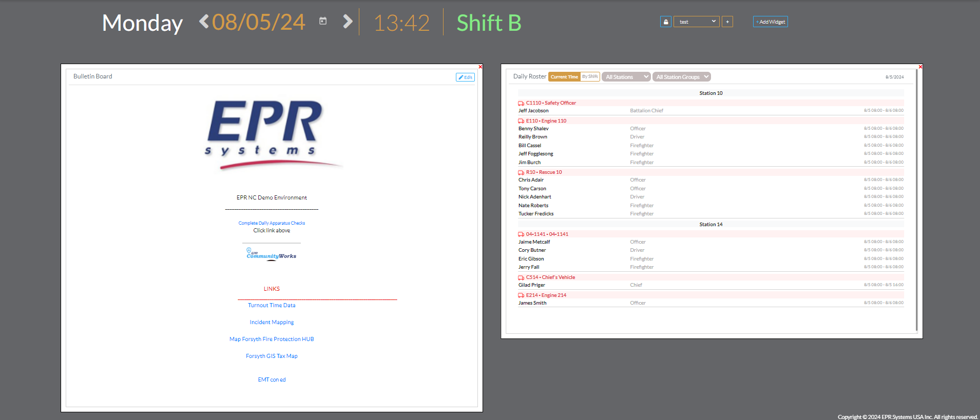Select Tony Carson in the roster
Viewport: 980px width, 420px height.
pyautogui.click(x=532, y=189)
